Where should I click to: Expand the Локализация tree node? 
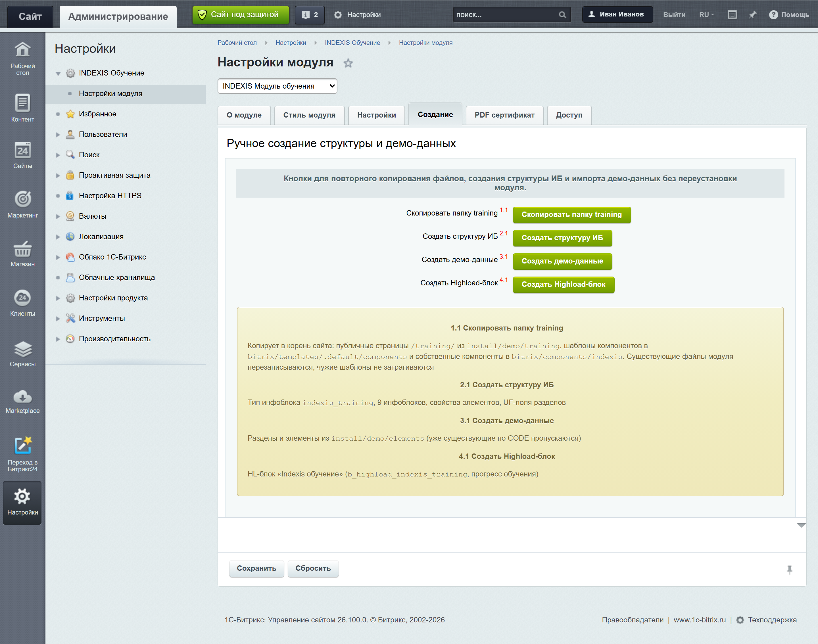pos(58,237)
